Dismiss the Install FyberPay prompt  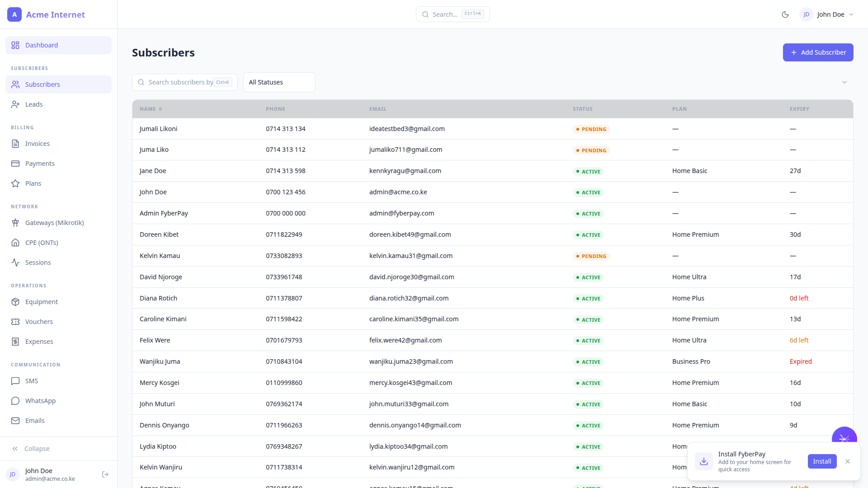coord(848,461)
